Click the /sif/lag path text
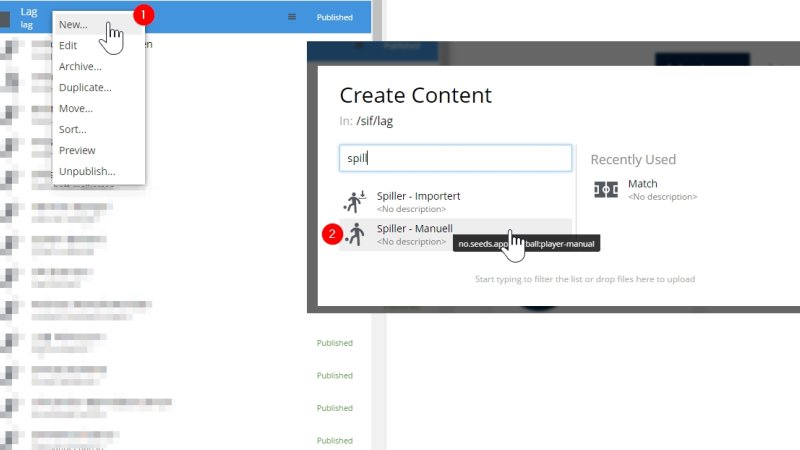 pos(375,121)
